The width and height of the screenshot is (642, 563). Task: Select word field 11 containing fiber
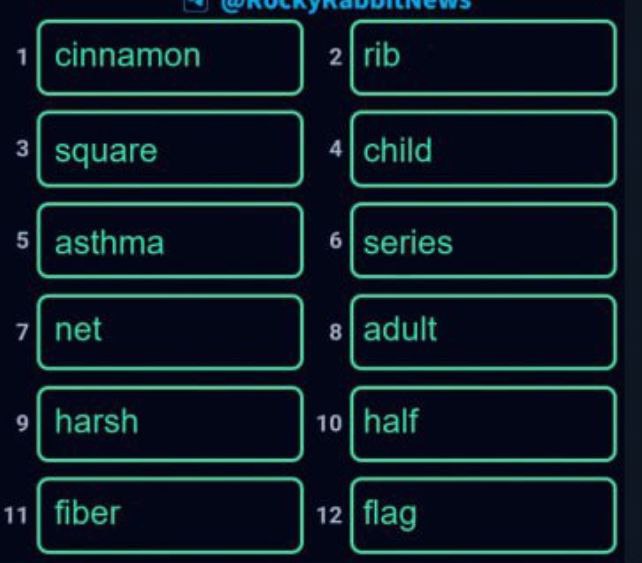pyautogui.click(x=170, y=516)
